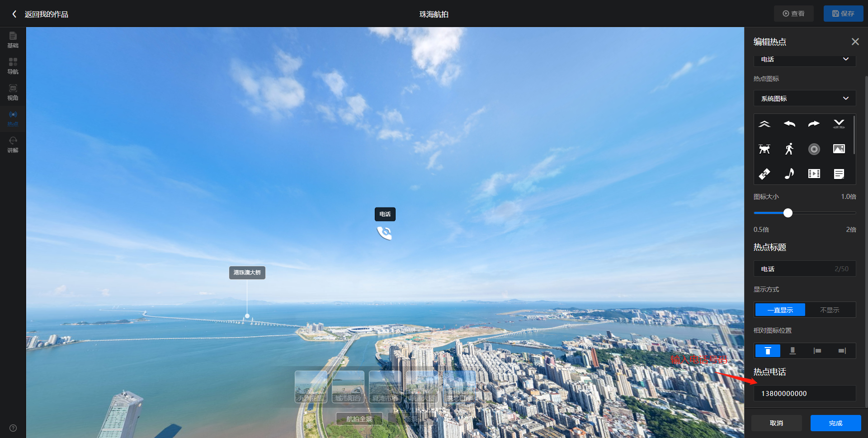Select the walking person hotspot icon
The height and width of the screenshot is (438, 868).
[789, 149]
